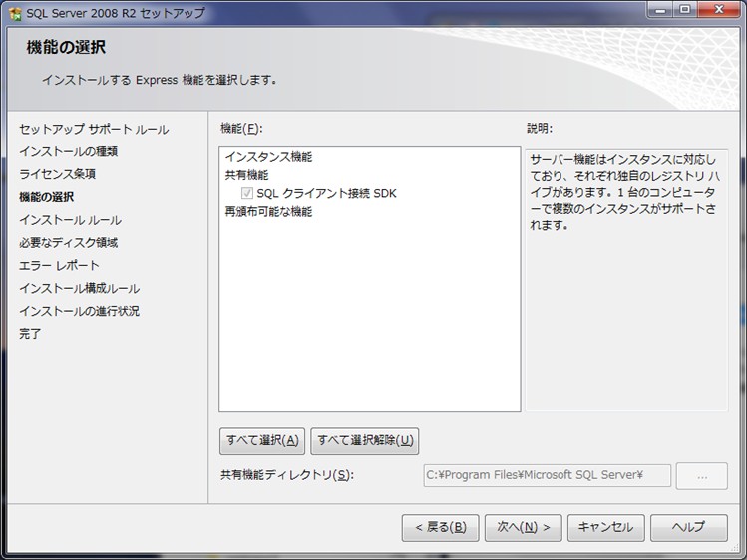Click the すべて選択解除(U) button
Screen dimensions: 747x560
tap(365, 441)
